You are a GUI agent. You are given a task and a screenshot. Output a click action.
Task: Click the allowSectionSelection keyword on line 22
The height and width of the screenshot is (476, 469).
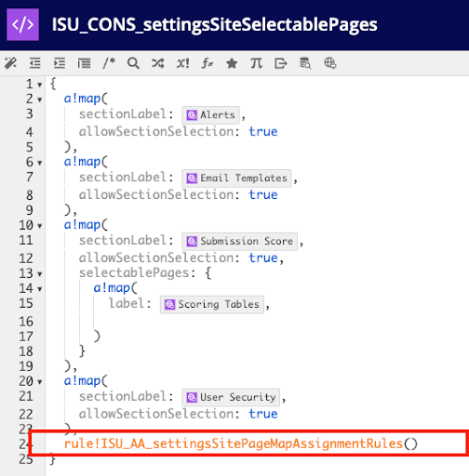pos(156,414)
